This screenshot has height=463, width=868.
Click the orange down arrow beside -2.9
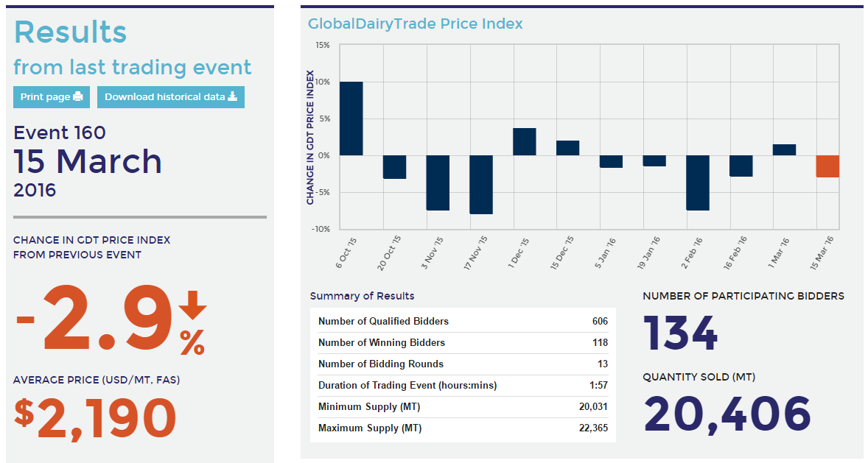pos(192,305)
